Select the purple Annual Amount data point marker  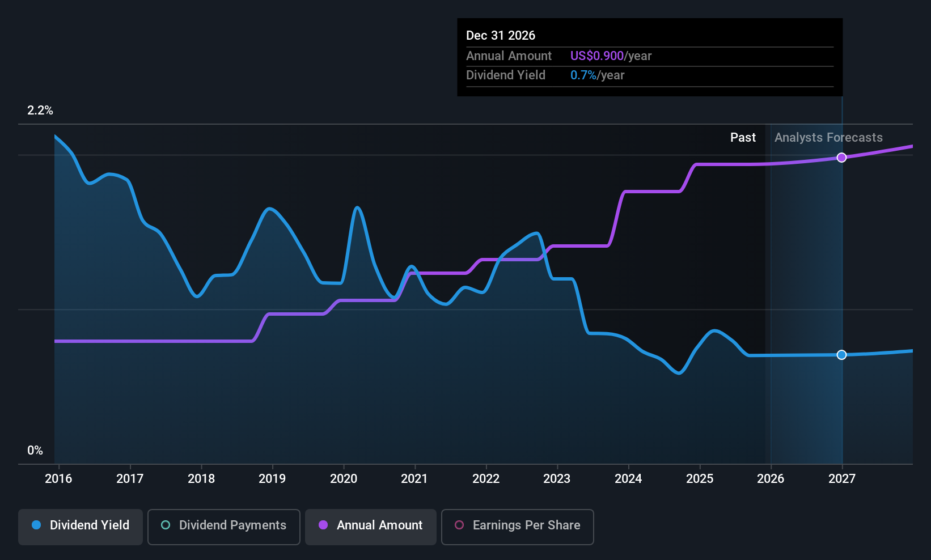click(x=841, y=158)
